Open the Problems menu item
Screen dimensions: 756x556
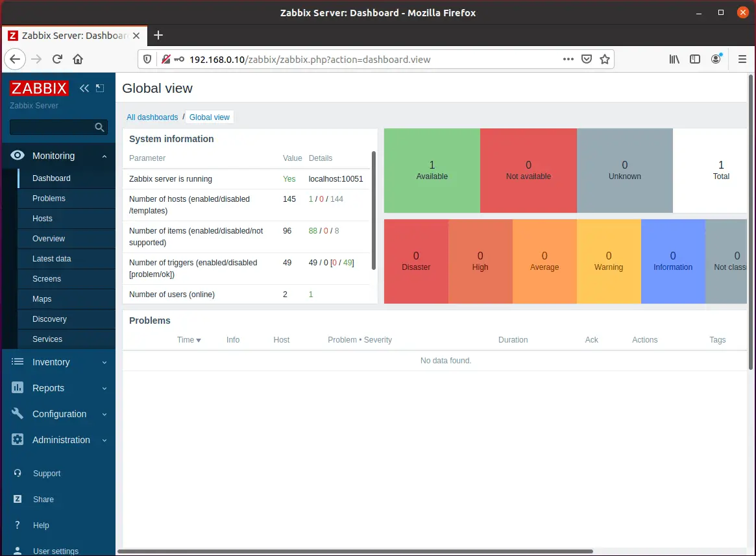tap(67, 198)
